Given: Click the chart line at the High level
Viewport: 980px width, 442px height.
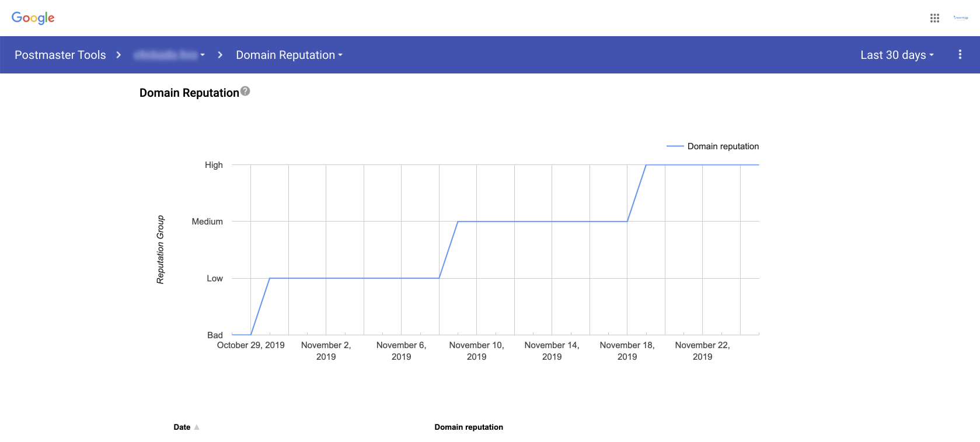Looking at the screenshot, I should click(x=702, y=165).
